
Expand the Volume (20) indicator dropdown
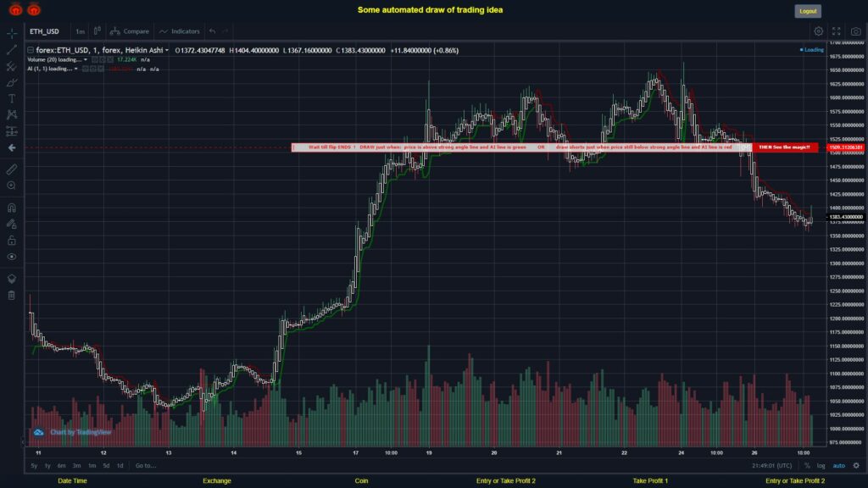point(86,60)
